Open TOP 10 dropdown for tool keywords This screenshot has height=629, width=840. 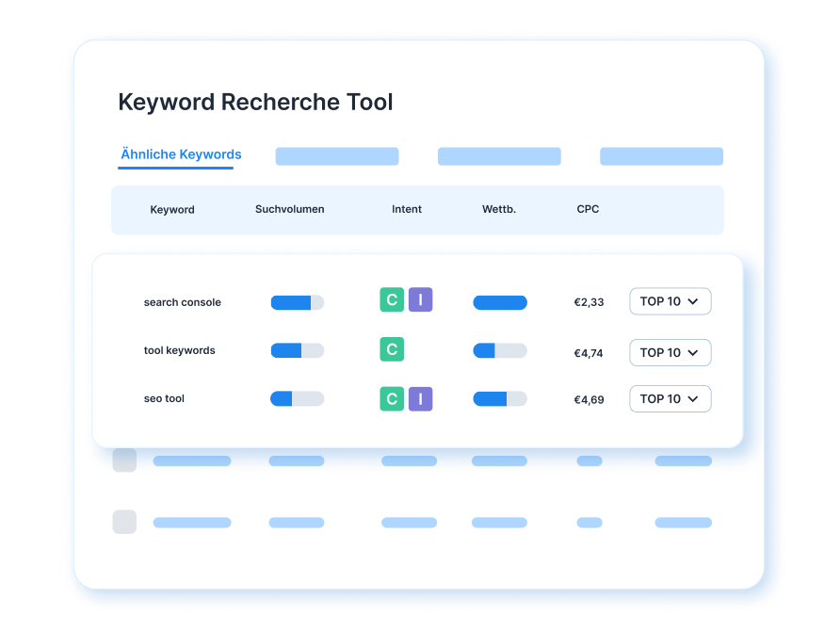[670, 352]
